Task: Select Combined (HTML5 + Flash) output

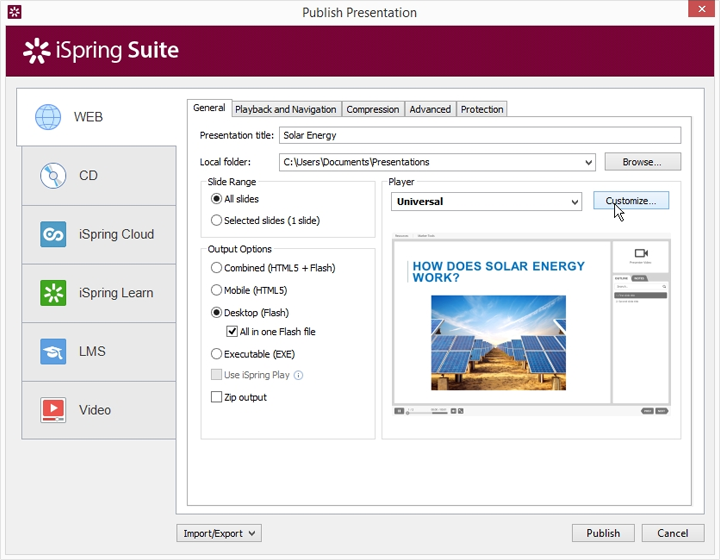Action: [x=216, y=268]
